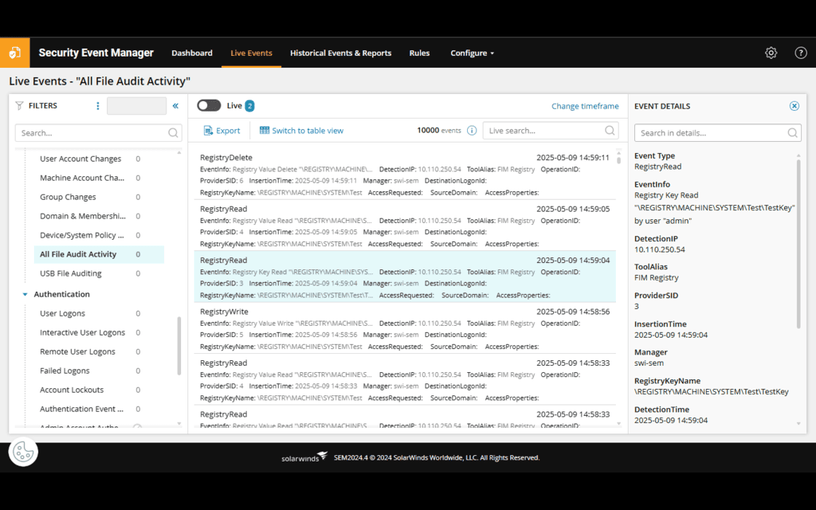The height and width of the screenshot is (510, 816).
Task: Toggle the Live events switch
Action: click(209, 106)
